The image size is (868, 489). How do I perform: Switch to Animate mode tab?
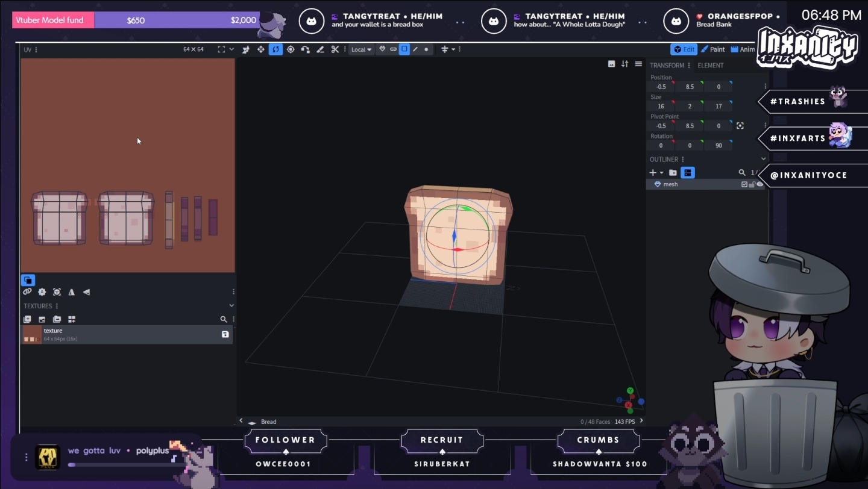point(743,49)
